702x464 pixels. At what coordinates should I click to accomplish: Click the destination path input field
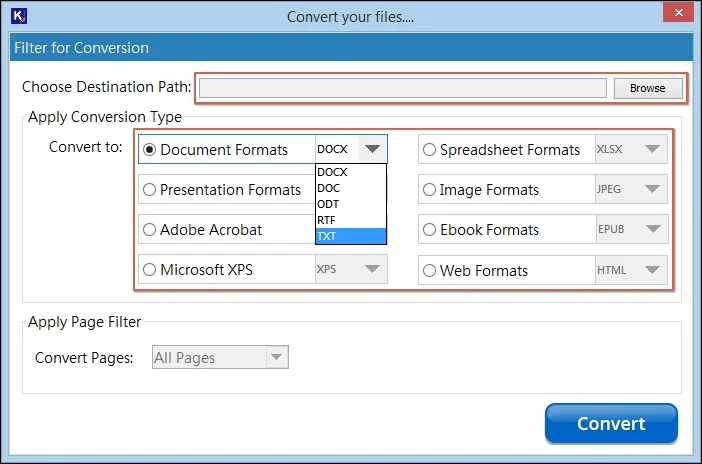tap(402, 88)
